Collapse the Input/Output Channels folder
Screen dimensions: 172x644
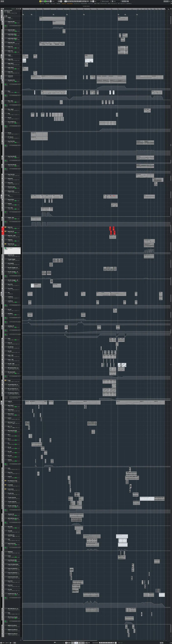1,11
